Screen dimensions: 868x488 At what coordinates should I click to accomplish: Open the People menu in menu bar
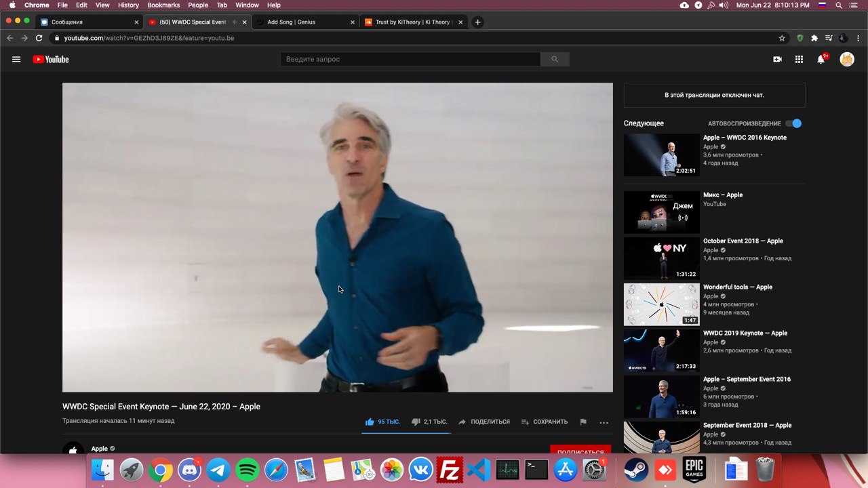[198, 5]
